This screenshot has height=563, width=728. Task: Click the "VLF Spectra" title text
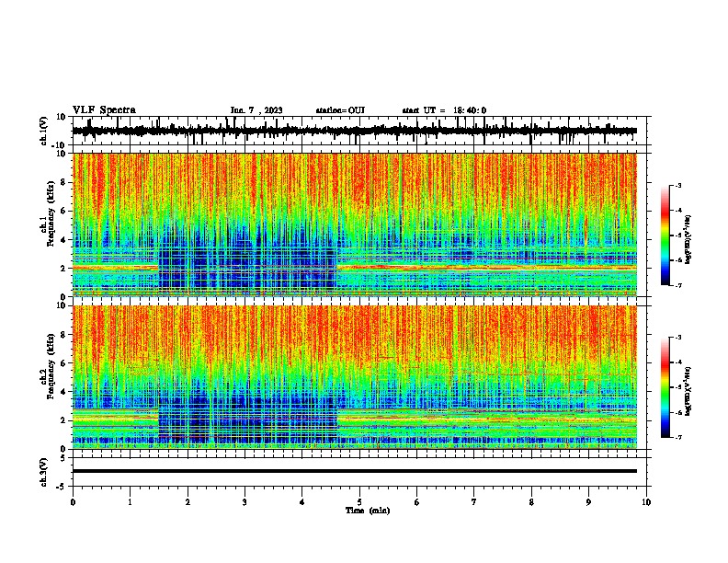coord(104,110)
